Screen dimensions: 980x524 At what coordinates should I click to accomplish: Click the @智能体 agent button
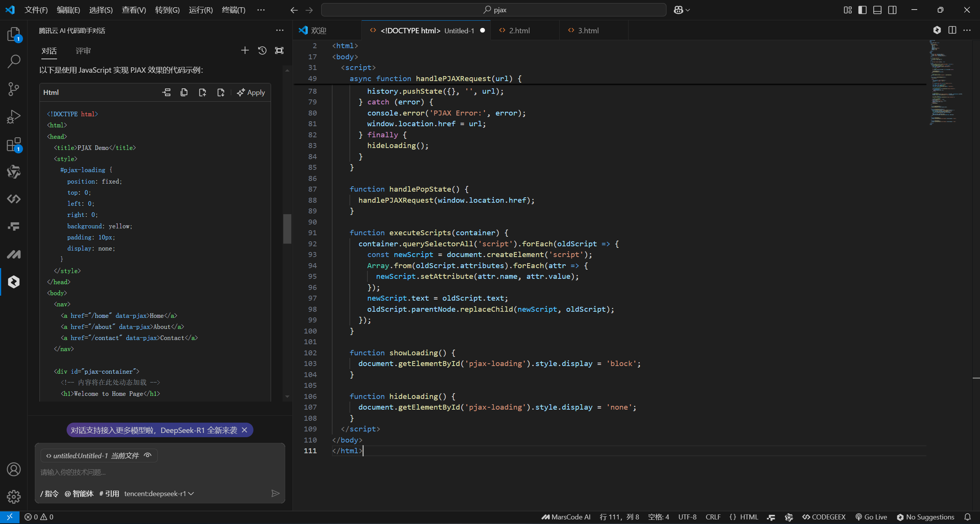pyautogui.click(x=79, y=493)
